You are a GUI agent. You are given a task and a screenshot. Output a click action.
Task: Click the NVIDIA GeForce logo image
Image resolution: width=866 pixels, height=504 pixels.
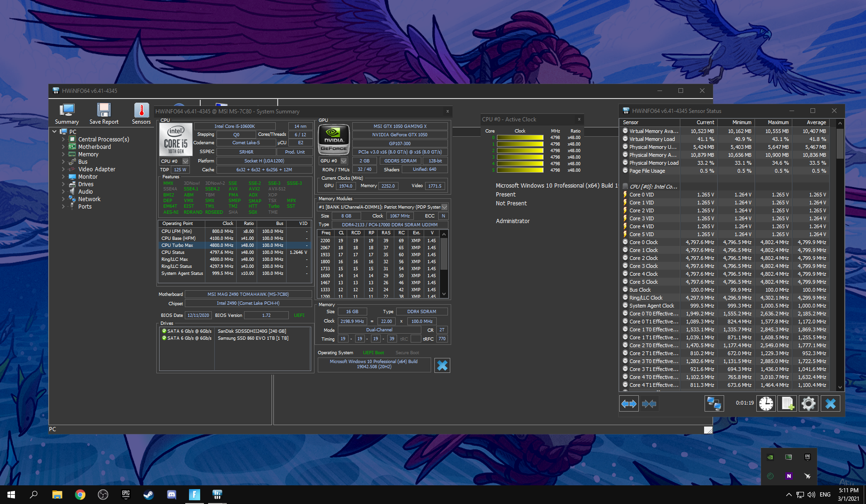334,140
